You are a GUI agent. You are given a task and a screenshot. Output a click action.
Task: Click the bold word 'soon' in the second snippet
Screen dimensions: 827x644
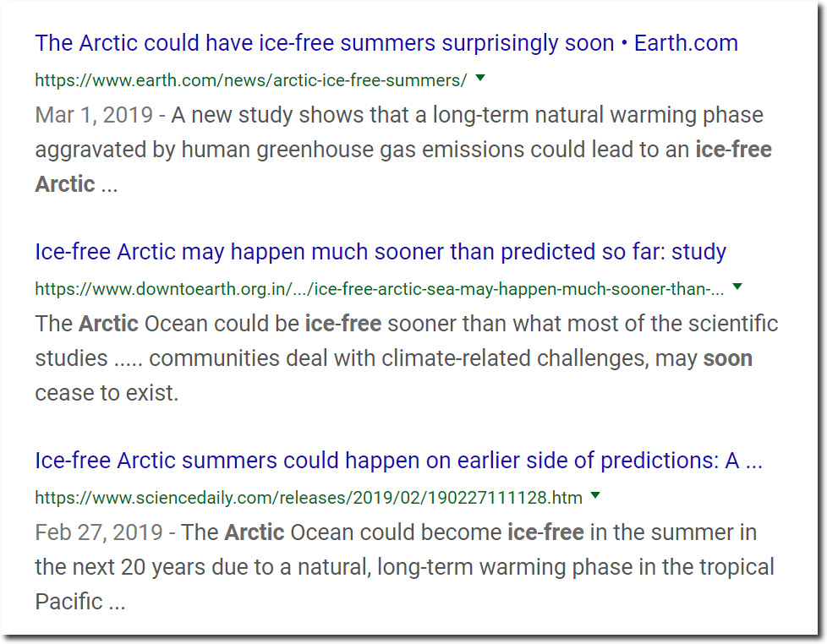coord(728,358)
